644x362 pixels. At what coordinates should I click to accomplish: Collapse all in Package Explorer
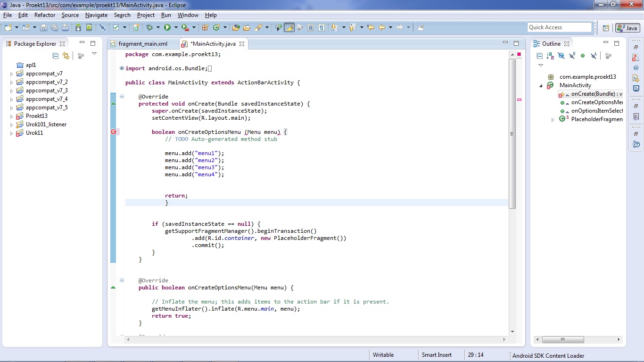click(x=55, y=56)
